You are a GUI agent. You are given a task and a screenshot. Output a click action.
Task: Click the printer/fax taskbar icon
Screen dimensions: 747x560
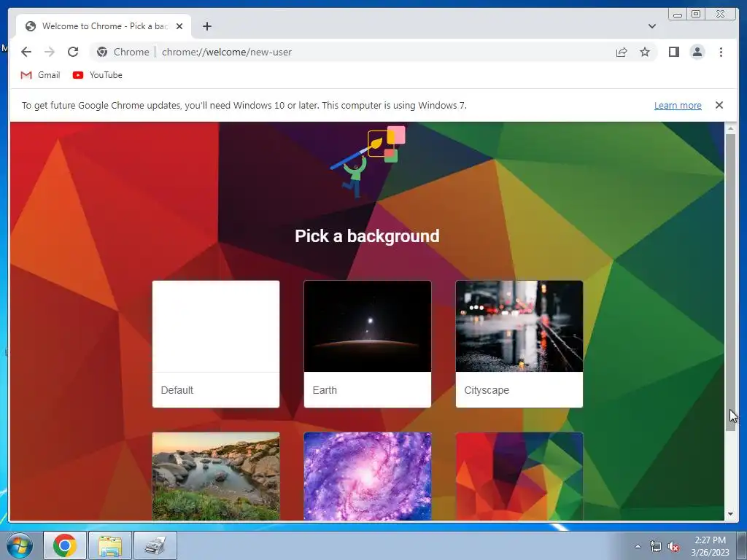click(x=155, y=545)
